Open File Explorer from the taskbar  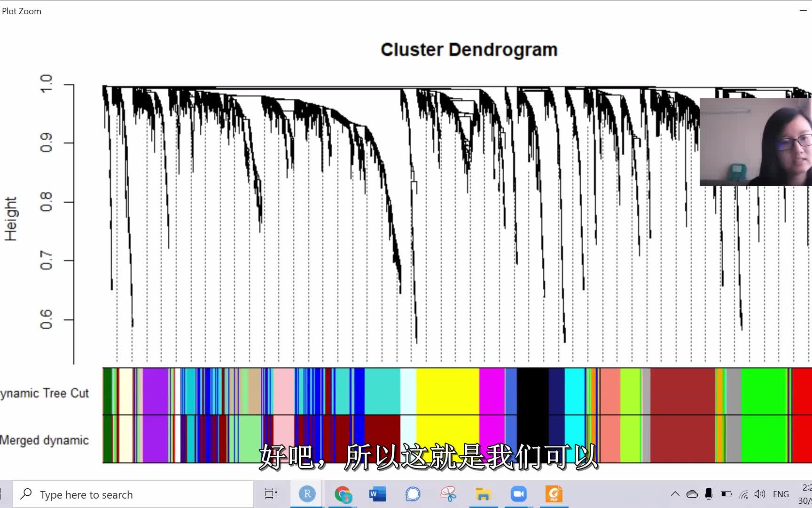click(483, 494)
